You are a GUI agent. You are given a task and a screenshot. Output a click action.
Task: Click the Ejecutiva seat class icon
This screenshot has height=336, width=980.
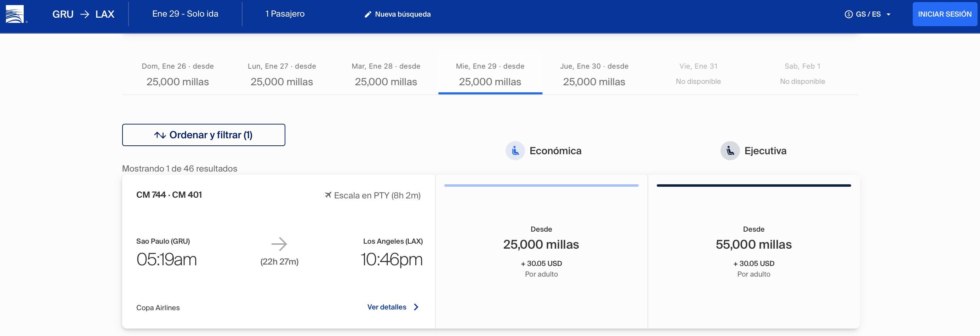[730, 151]
